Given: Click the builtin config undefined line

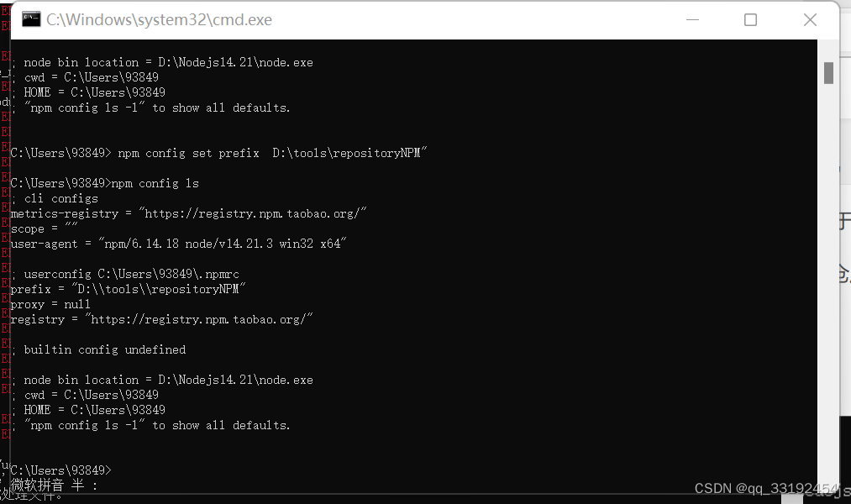Looking at the screenshot, I should click(x=99, y=349).
